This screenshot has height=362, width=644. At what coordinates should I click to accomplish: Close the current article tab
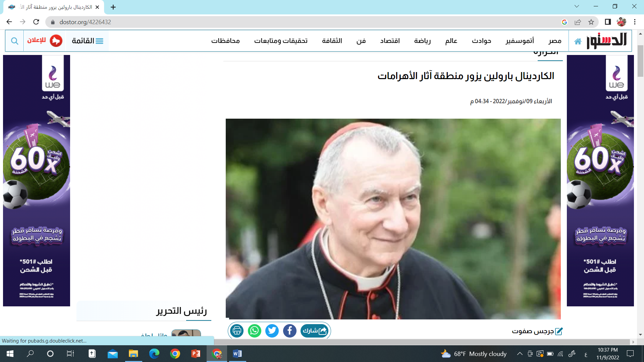97,7
